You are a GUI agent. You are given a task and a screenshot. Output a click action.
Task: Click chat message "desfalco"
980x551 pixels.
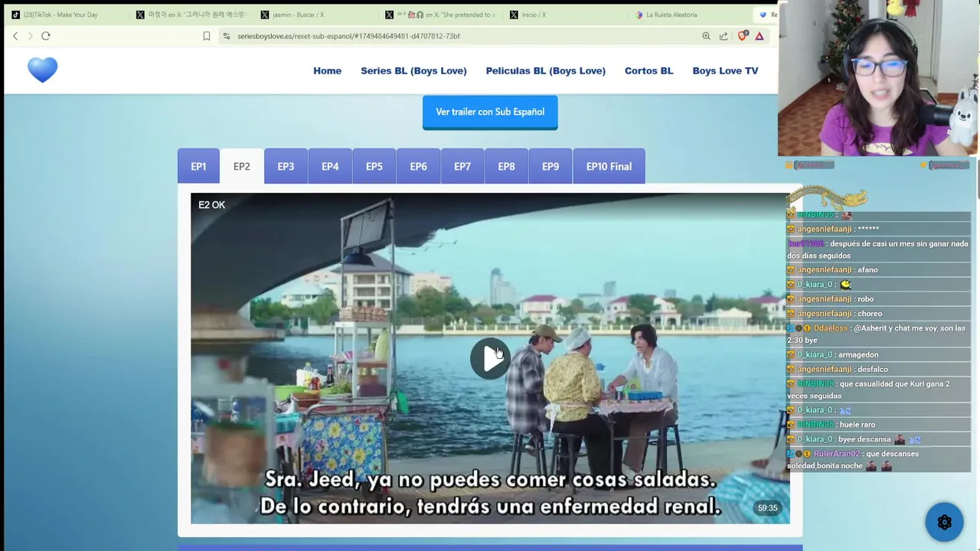point(873,370)
